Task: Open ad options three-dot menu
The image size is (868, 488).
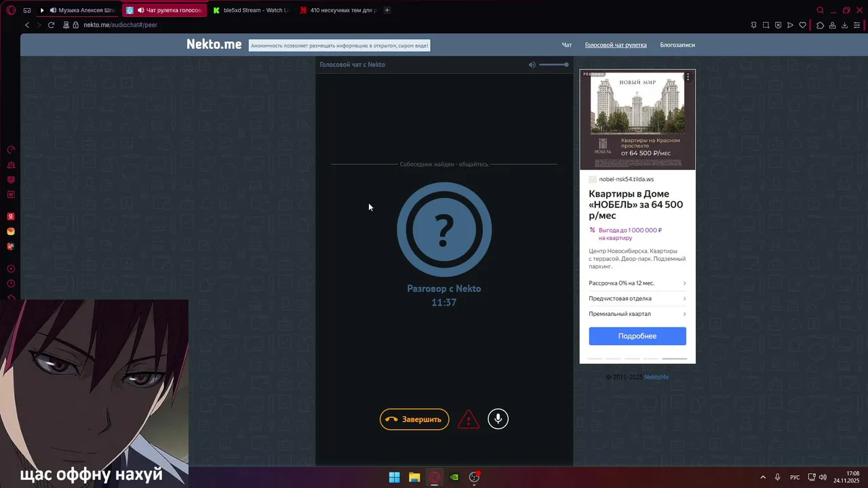Action: (x=688, y=77)
